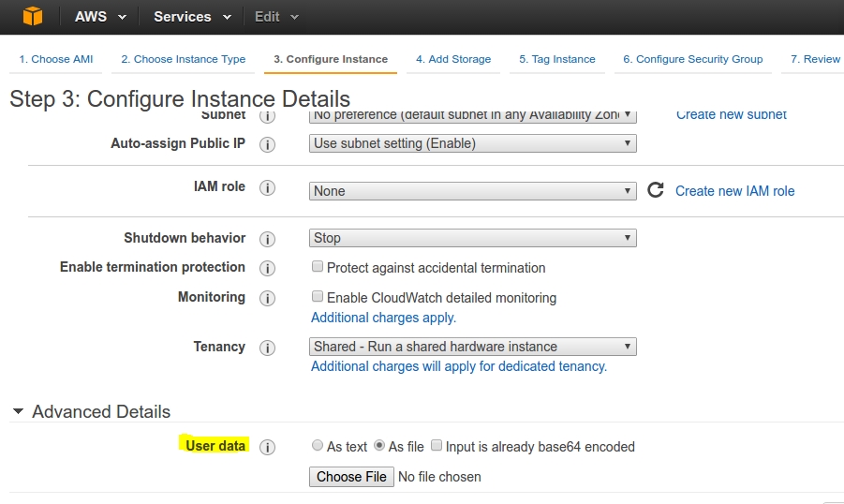Enable Protect against accidental termination checkbox
Viewport: 844px width, 504px height.
click(318, 267)
